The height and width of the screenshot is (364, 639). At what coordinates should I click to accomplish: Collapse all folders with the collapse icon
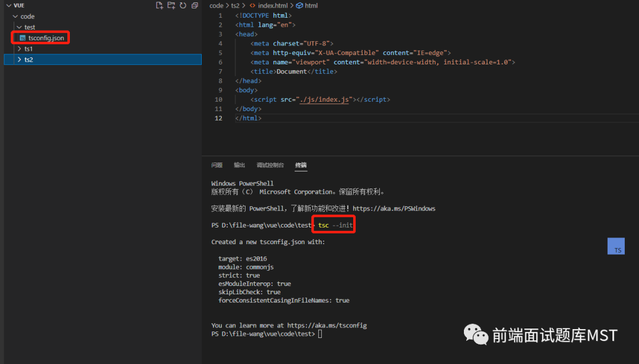coord(195,5)
